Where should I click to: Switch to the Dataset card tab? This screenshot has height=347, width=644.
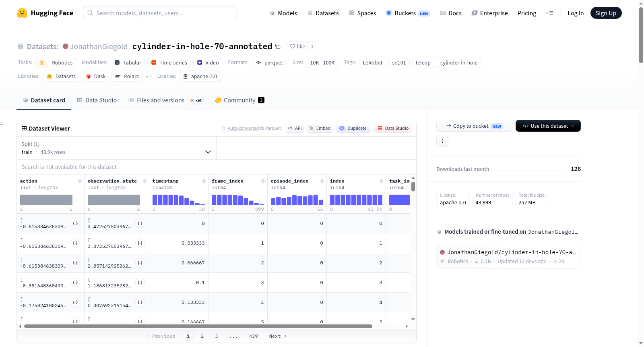click(44, 100)
